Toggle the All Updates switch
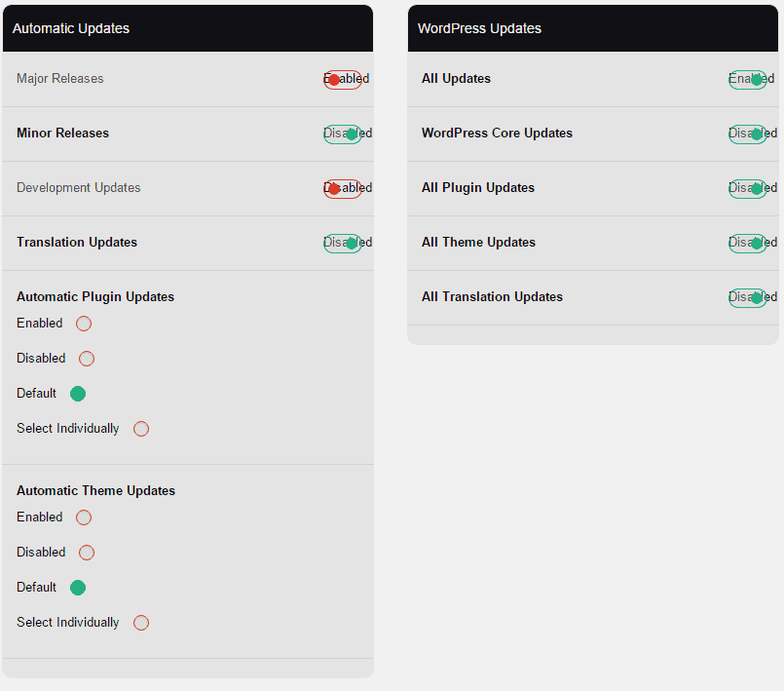The width and height of the screenshot is (784, 691). pos(748,80)
